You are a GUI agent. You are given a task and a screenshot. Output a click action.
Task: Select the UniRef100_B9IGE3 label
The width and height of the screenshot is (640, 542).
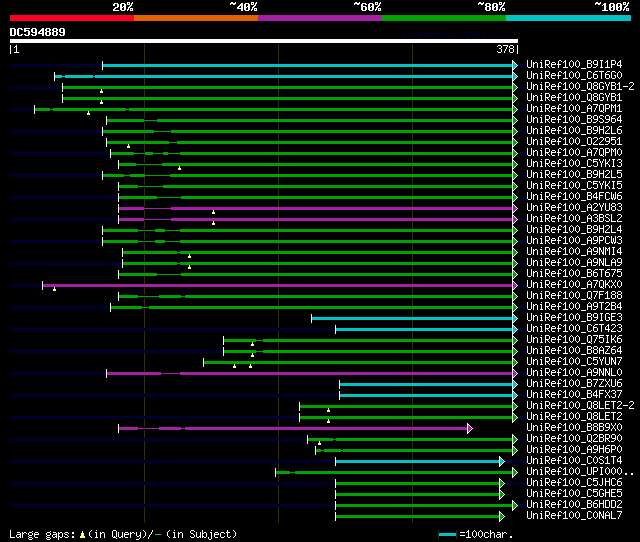[574, 318]
